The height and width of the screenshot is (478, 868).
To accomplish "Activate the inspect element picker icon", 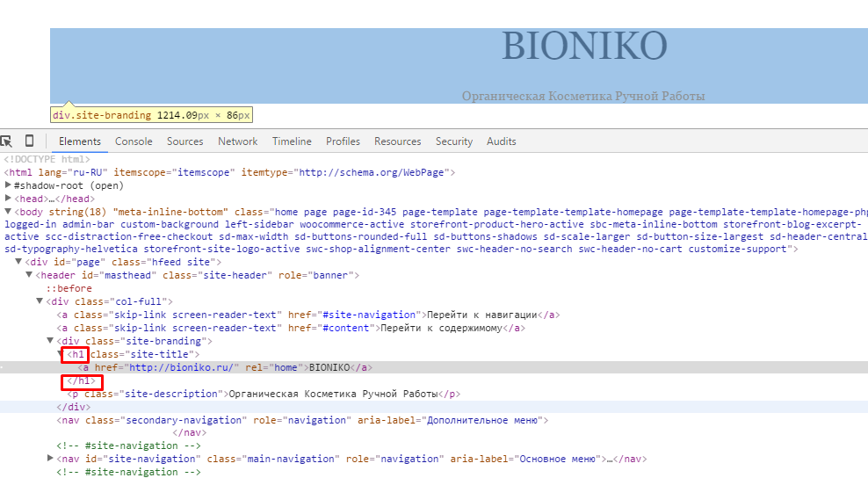I will coord(6,141).
